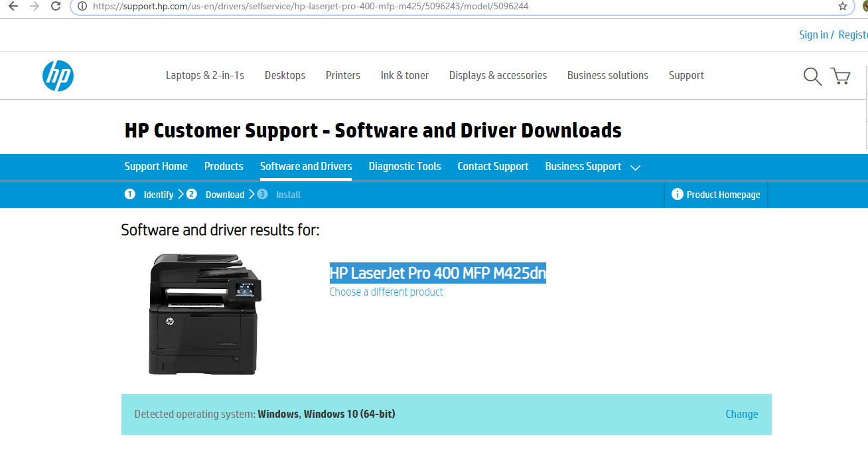Click the browser refresh icon
Viewport: 868px width, 449px height.
pos(55,7)
